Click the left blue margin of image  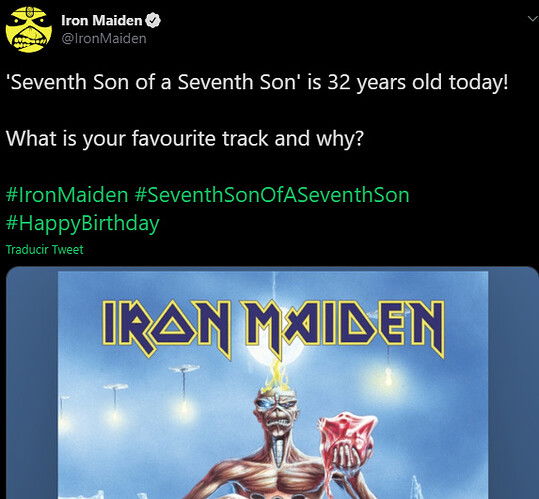tap(32, 383)
